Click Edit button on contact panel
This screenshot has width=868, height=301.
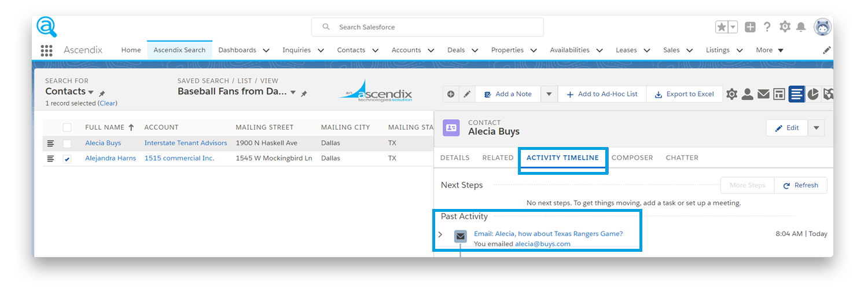[x=787, y=128]
